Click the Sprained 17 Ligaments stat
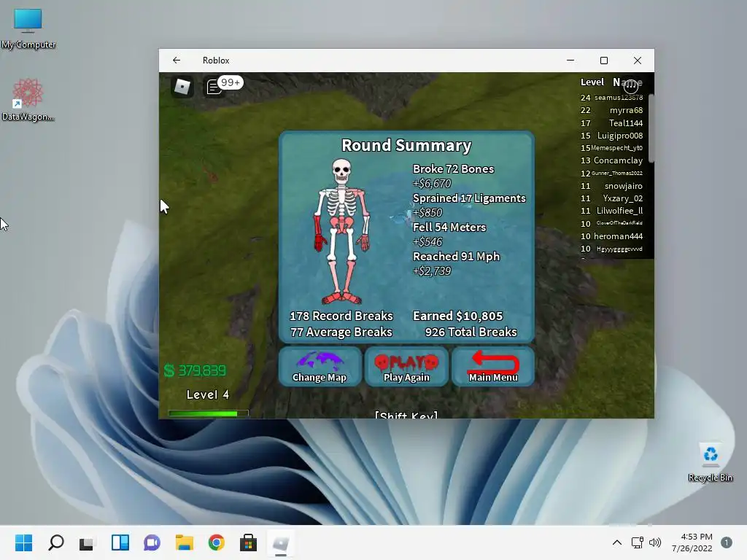 click(x=469, y=198)
